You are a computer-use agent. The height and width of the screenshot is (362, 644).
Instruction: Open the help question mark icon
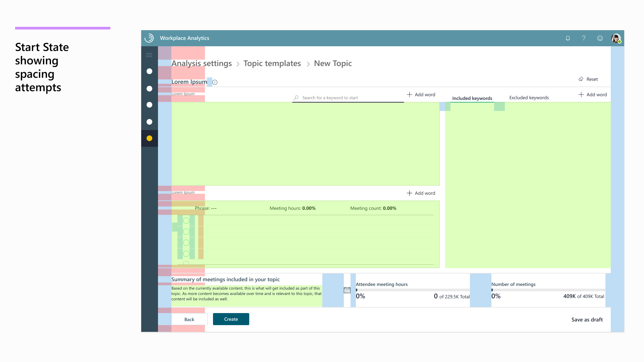coord(584,38)
